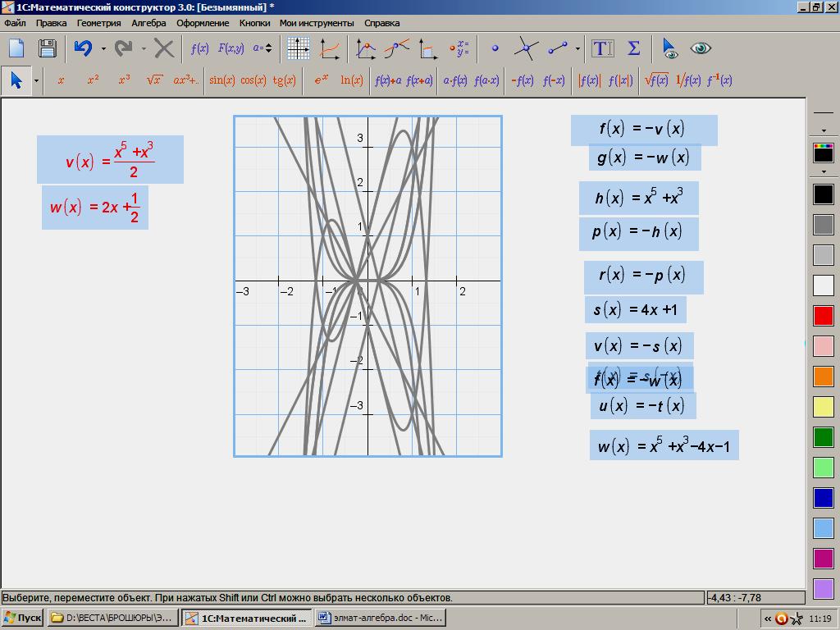
Task: Apply -f(x) reflection transform
Action: click(522, 80)
